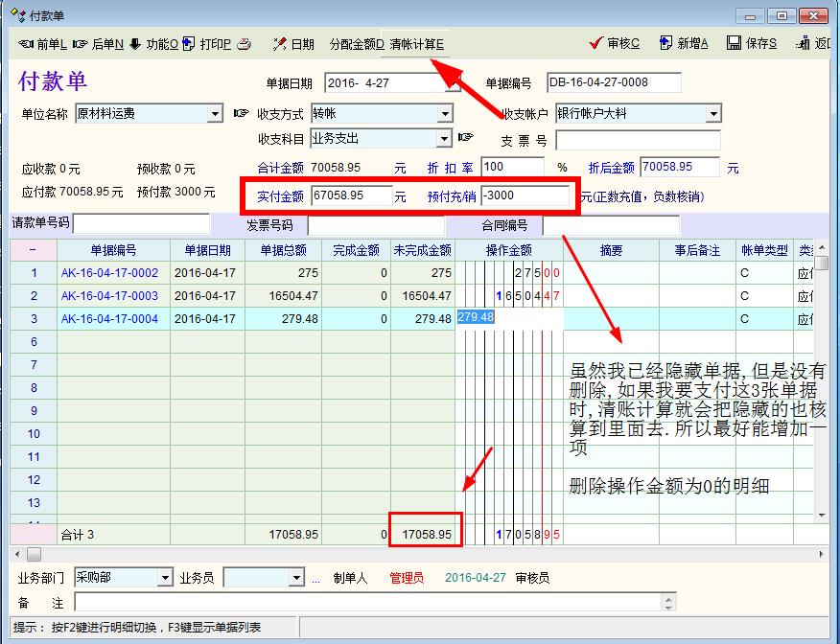The width and height of the screenshot is (840, 644).
Task: Click the 打印 print button
Action: pos(207,44)
